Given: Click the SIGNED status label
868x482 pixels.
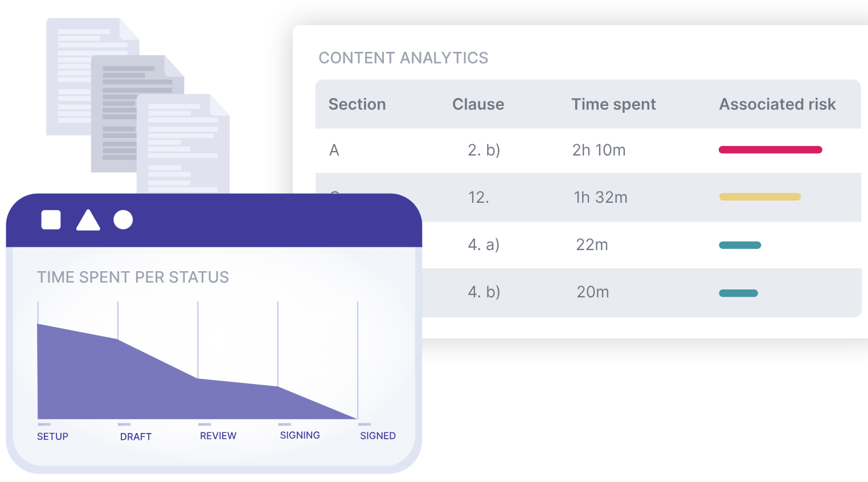Looking at the screenshot, I should pyautogui.click(x=378, y=436).
